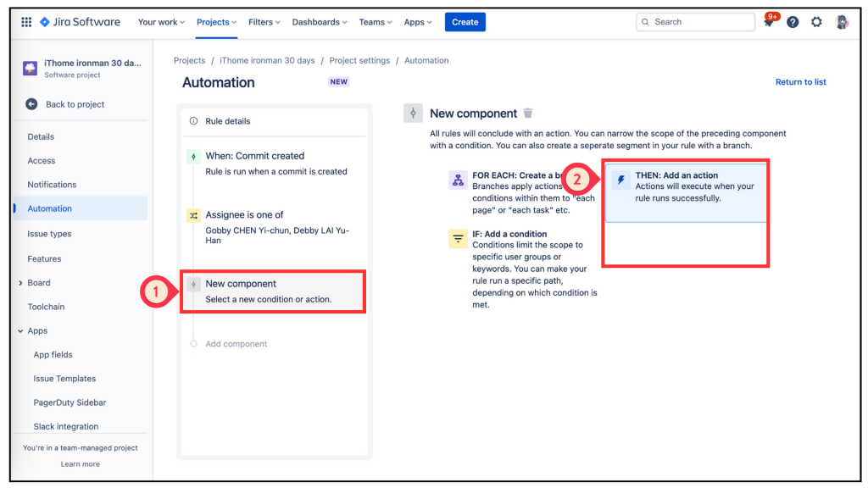
Task: Click the search magnifier icon
Action: tap(645, 22)
